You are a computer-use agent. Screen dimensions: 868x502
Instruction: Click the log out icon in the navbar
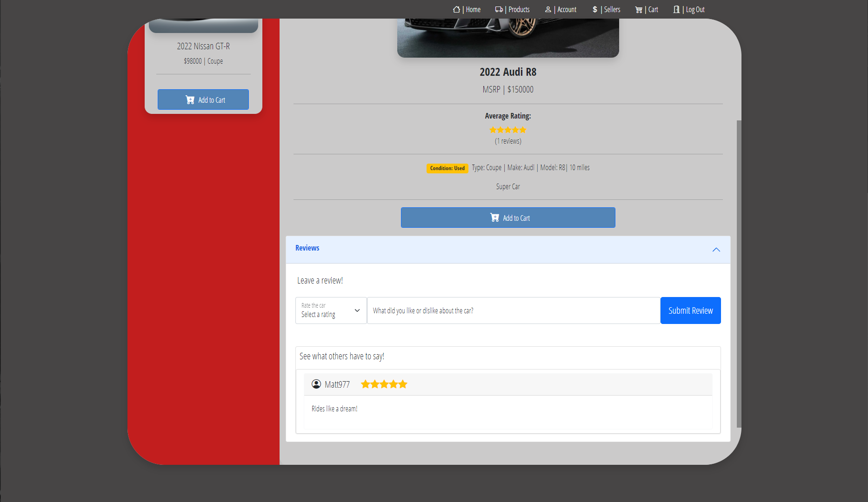tap(676, 9)
